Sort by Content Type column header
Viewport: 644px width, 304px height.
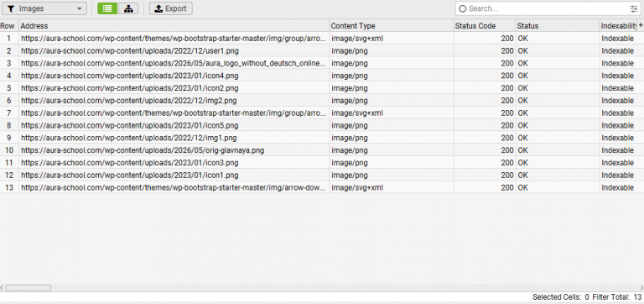coord(392,26)
